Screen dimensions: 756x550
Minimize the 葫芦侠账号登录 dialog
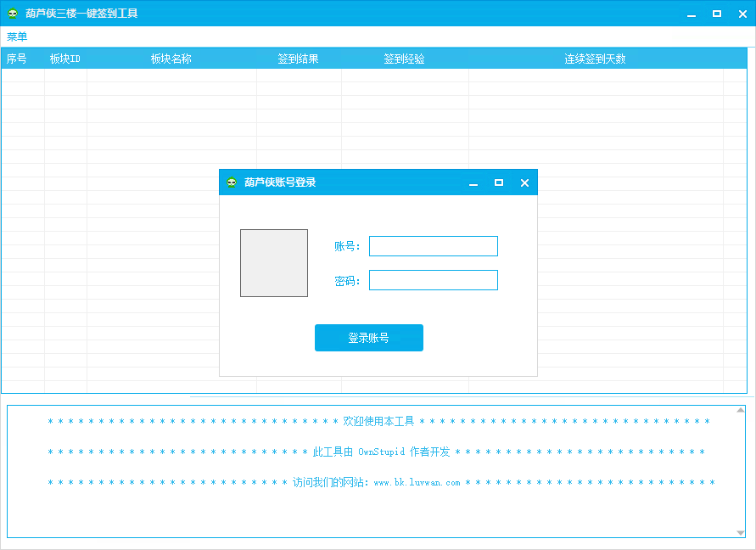(x=473, y=182)
